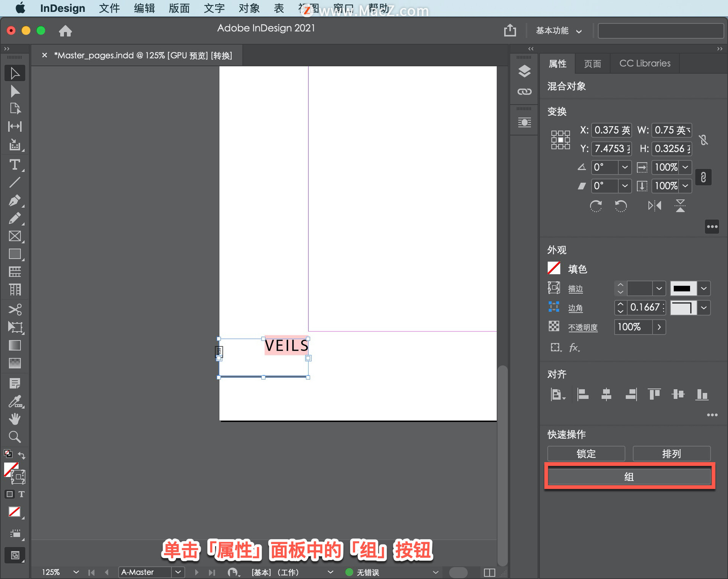728x579 pixels.
Task: Click the 组 group button
Action: coord(629,477)
